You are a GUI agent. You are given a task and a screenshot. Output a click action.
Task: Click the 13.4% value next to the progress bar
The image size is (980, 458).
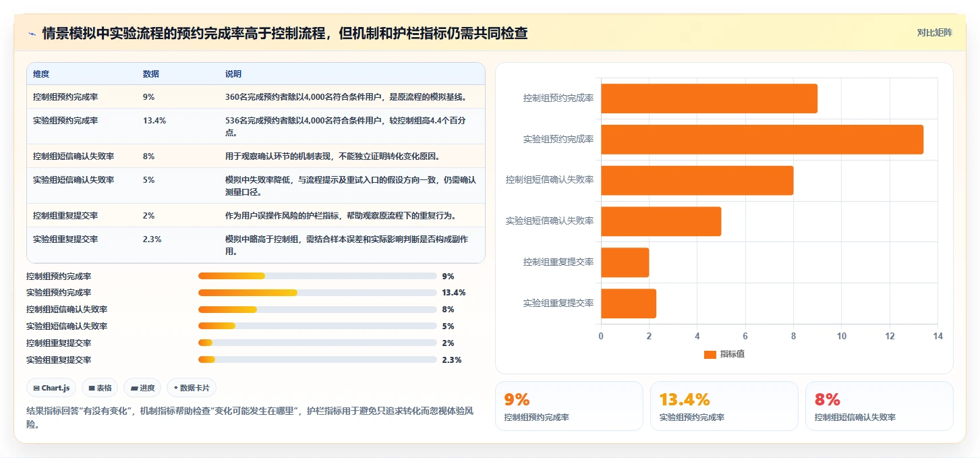[454, 293]
